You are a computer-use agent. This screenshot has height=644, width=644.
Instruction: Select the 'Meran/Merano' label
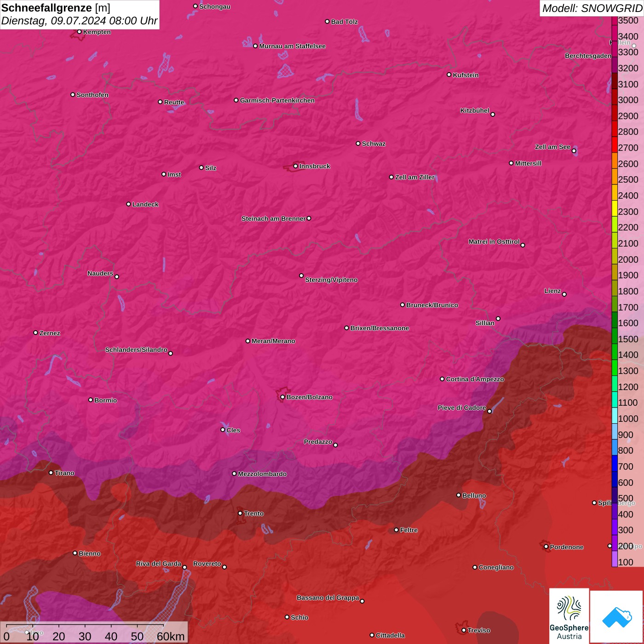click(273, 341)
